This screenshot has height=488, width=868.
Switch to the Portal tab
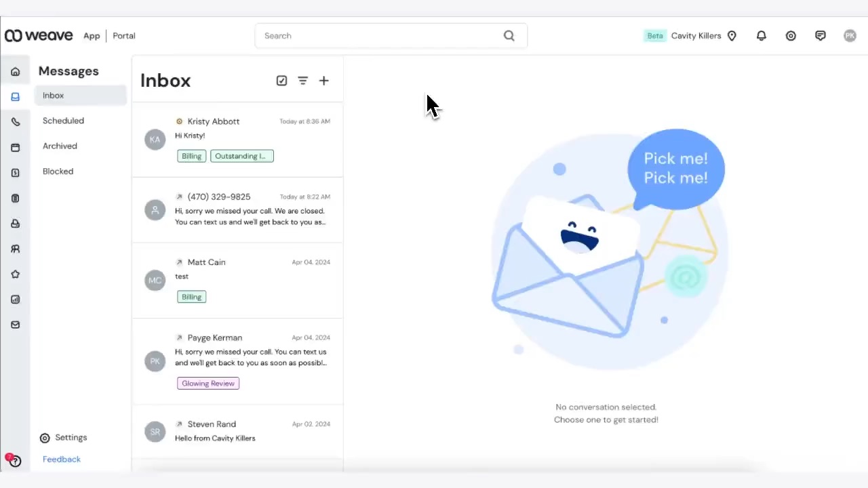[124, 36]
